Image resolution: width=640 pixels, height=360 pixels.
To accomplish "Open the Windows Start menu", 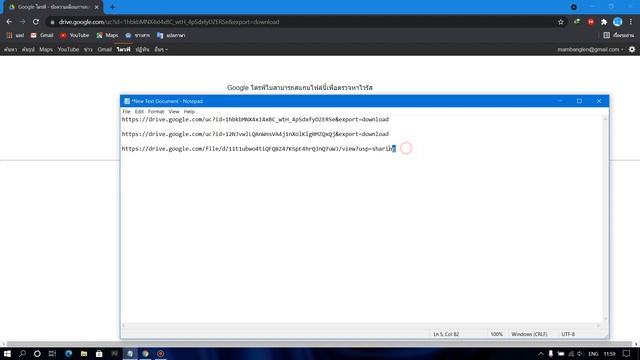I will click(7, 353).
